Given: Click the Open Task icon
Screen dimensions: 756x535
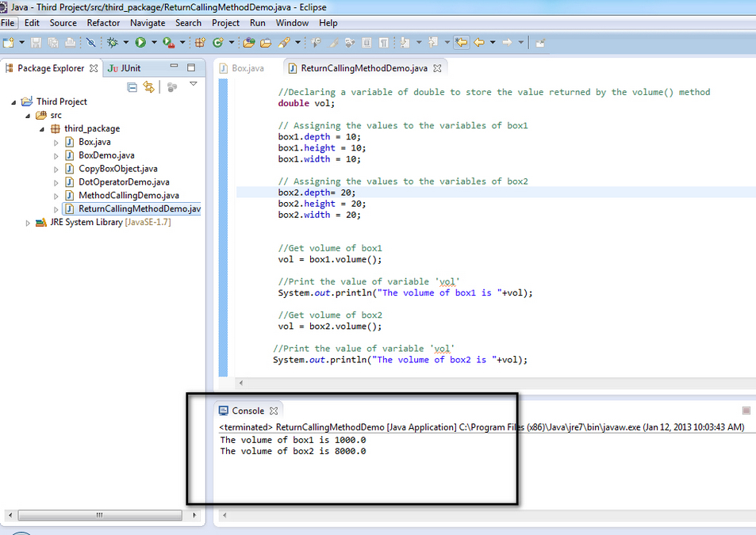Looking at the screenshot, I should pyautogui.click(x=266, y=43).
